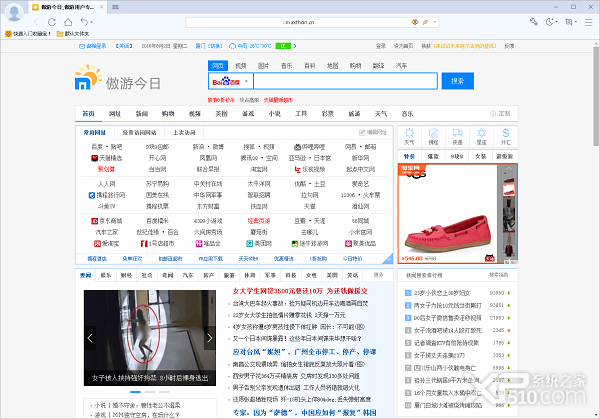Viewport: 600px width, 419px height.
Task: Close the 傲游今日 browser tab
Action: click(x=101, y=7)
